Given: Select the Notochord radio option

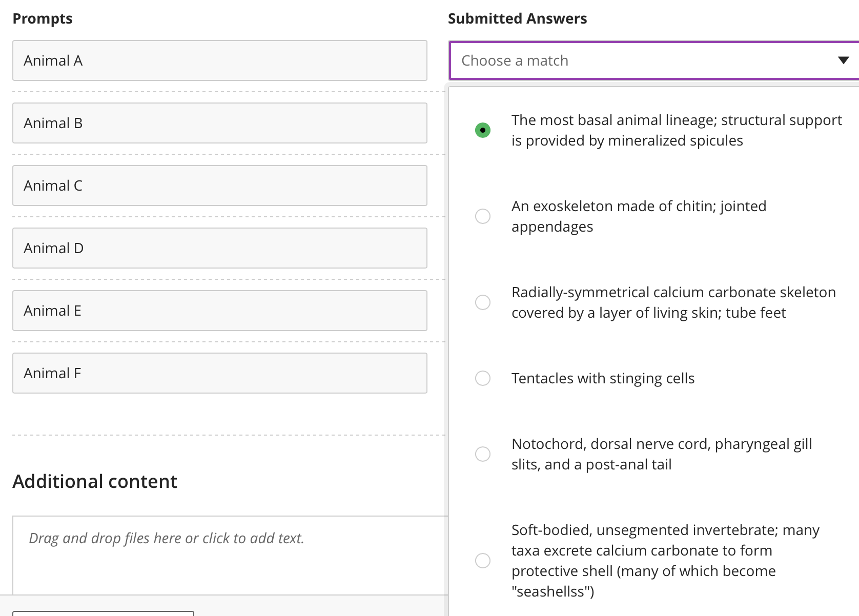Looking at the screenshot, I should point(483,454).
